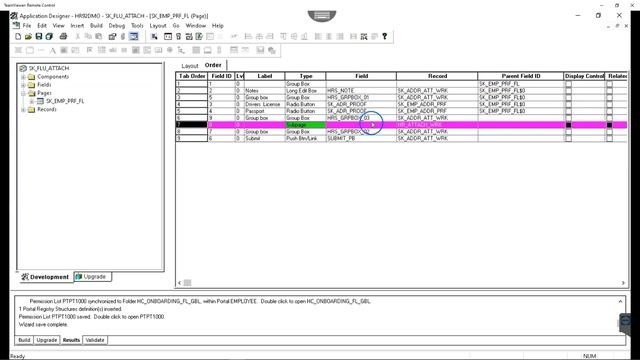The width and height of the screenshot is (640, 360).
Task: Open the Debug menu
Action: coord(116,25)
